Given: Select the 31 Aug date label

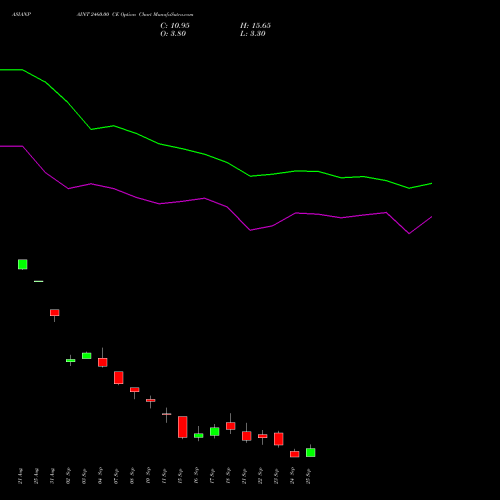Looking at the screenshot, I should 53,476.
